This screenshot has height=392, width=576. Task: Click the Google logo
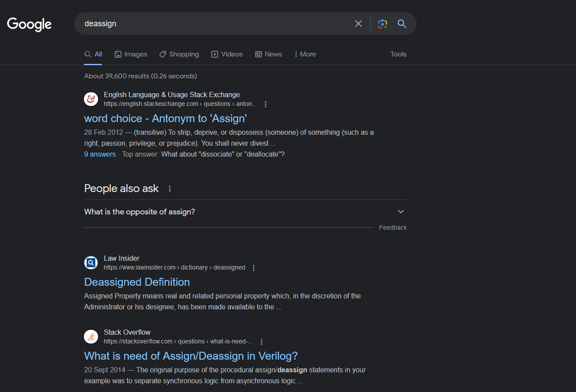click(x=29, y=24)
